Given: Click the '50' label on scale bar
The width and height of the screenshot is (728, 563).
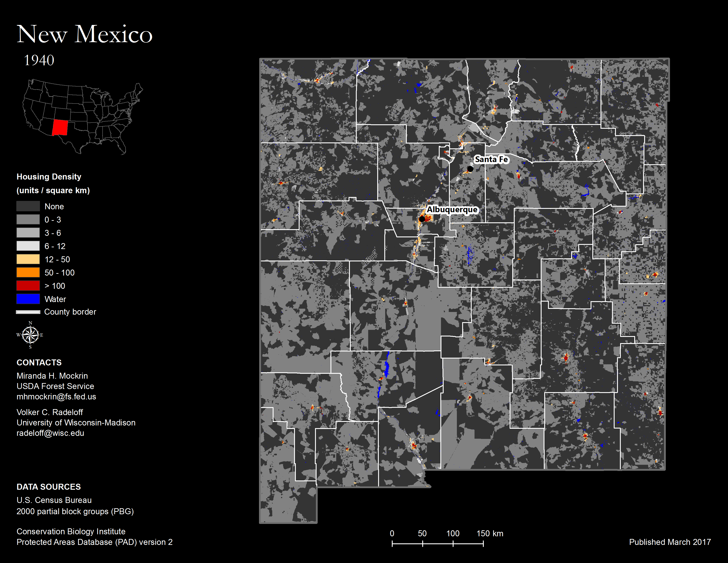Looking at the screenshot, I should (x=422, y=534).
